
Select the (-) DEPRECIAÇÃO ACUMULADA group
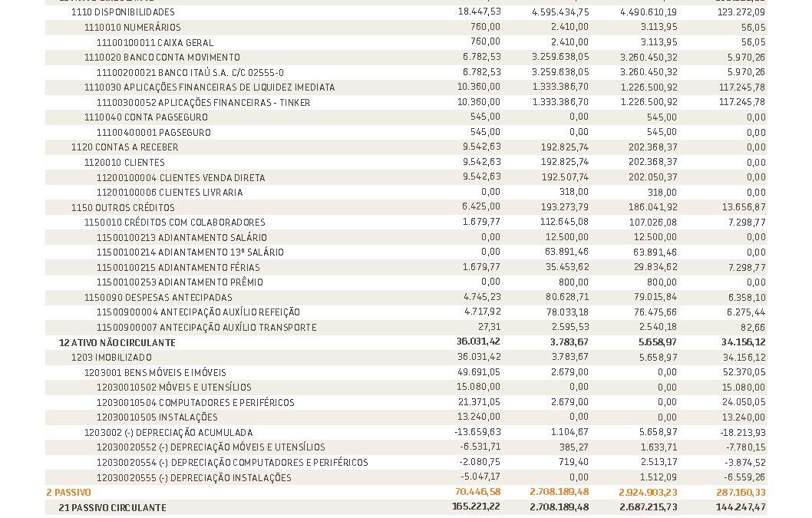click(x=168, y=433)
